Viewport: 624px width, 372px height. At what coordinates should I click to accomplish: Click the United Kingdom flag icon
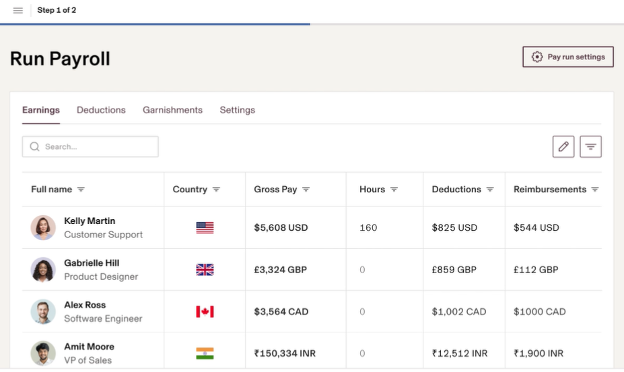(x=205, y=270)
